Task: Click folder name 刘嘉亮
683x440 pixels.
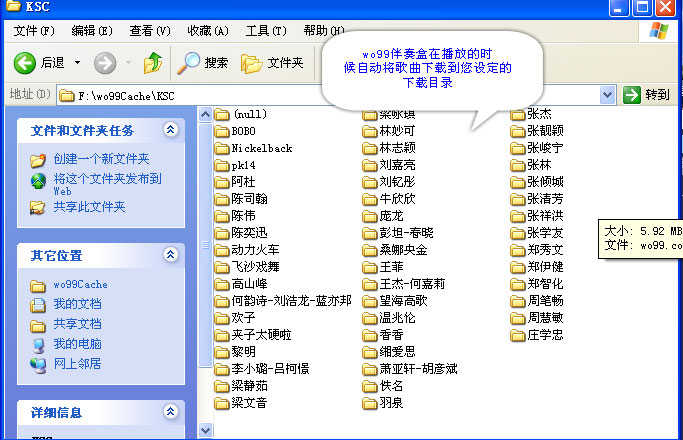Action: coord(398,165)
